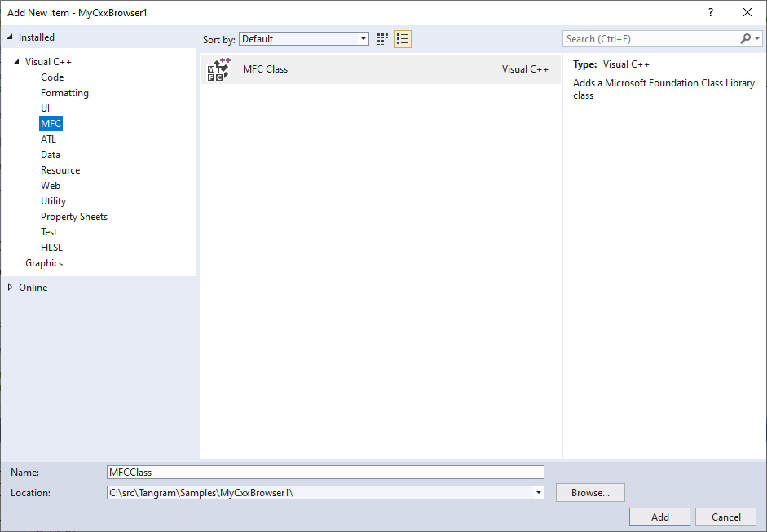Select the MFC Class template icon
Viewport: 767px width, 532px height.
(218, 68)
